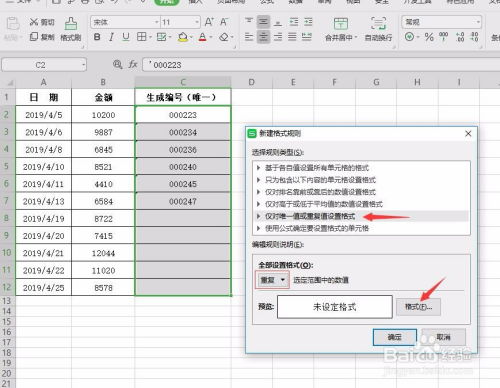
Task: Align text to top of cell
Action: pyautogui.click(x=249, y=22)
